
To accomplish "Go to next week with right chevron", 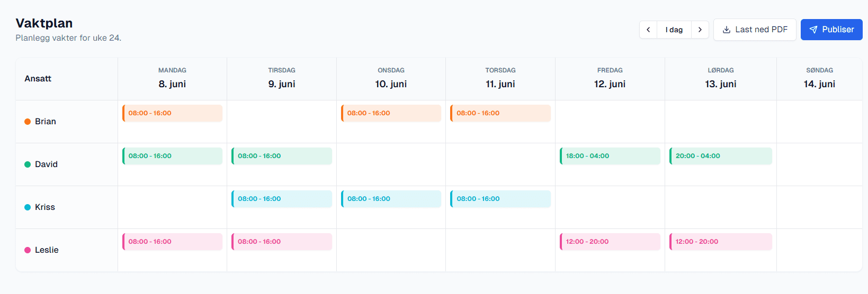I will (700, 30).
